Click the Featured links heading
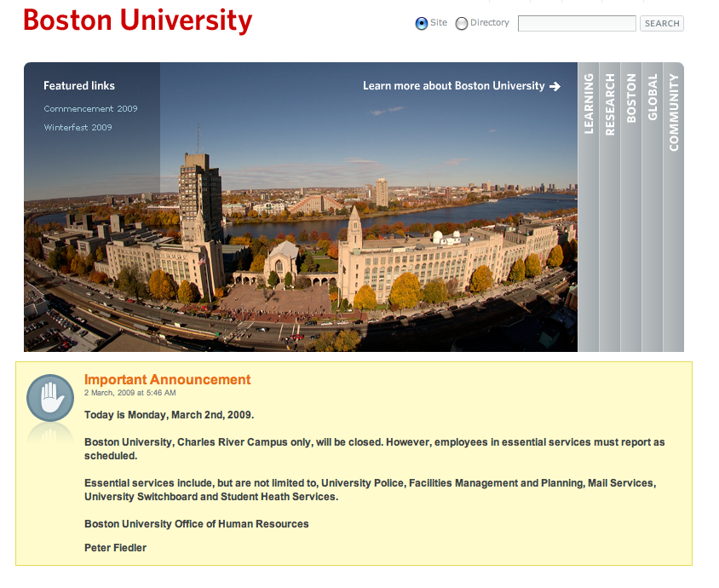The height and width of the screenshot is (588, 719). click(79, 86)
